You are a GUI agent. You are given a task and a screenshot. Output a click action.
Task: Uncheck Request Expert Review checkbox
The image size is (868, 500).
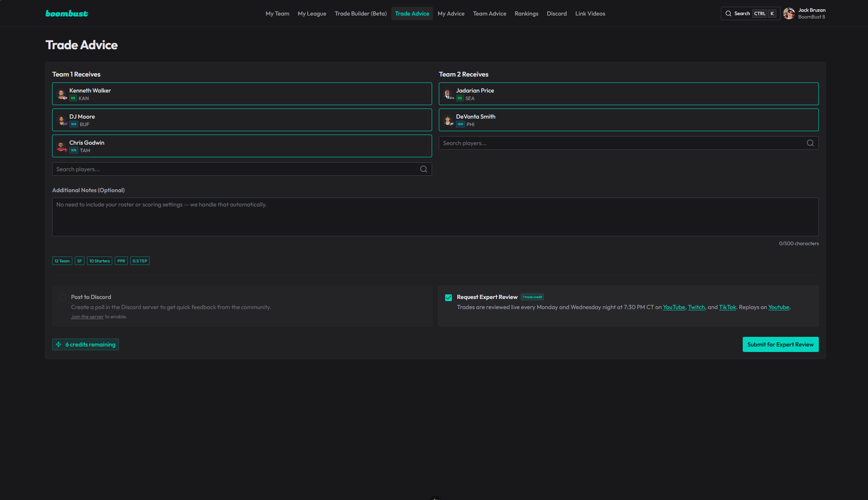[x=449, y=298]
